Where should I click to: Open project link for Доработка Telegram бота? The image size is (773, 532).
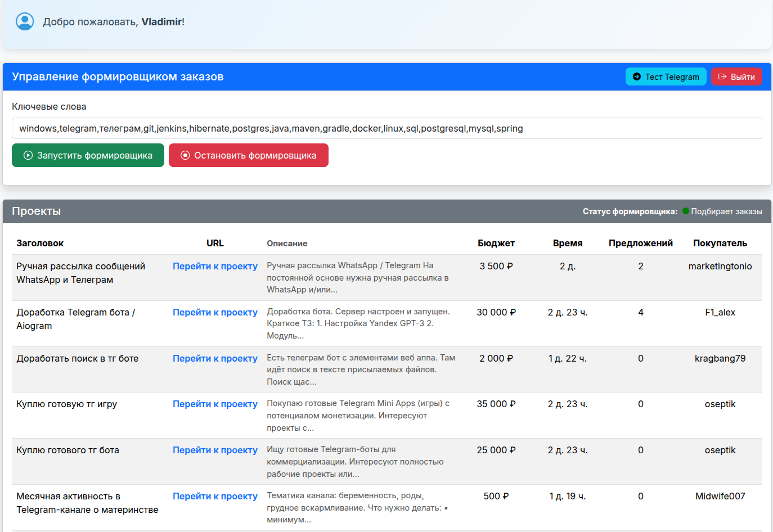(x=215, y=313)
